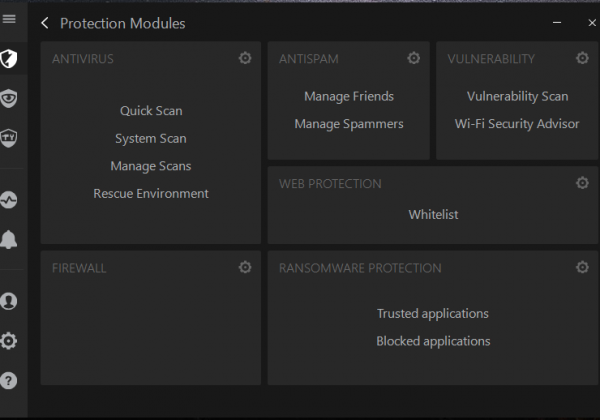Select the Protection shield sidebar icon
The image size is (600, 420).
[x=8, y=59]
